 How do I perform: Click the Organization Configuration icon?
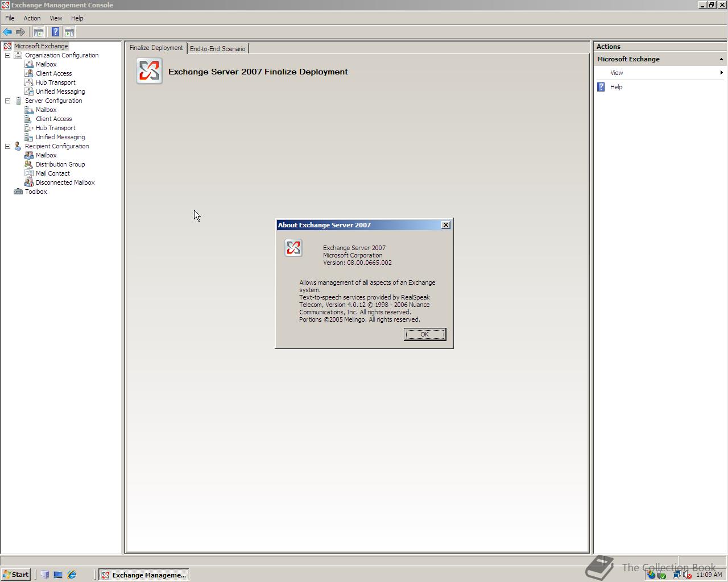(18, 55)
